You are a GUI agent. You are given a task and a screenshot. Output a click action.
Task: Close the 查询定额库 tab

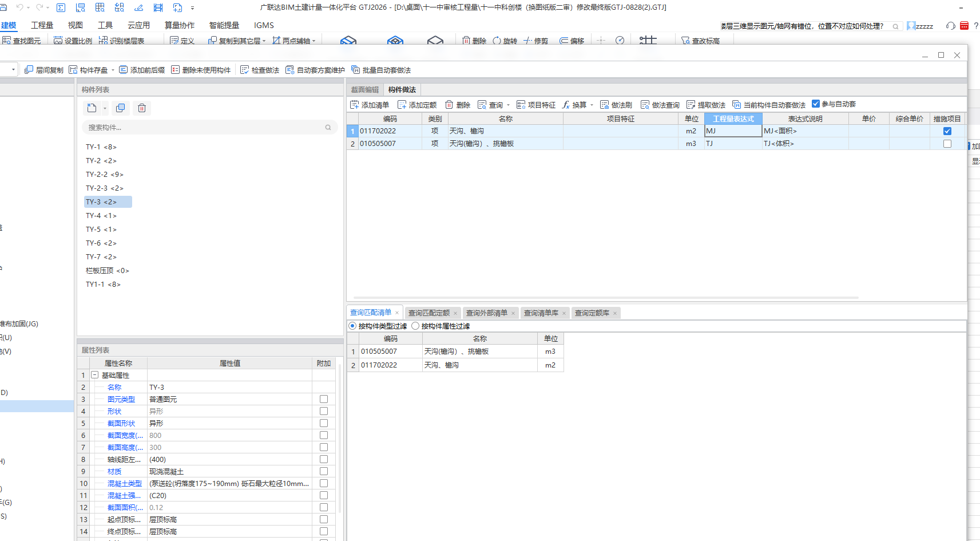click(615, 313)
